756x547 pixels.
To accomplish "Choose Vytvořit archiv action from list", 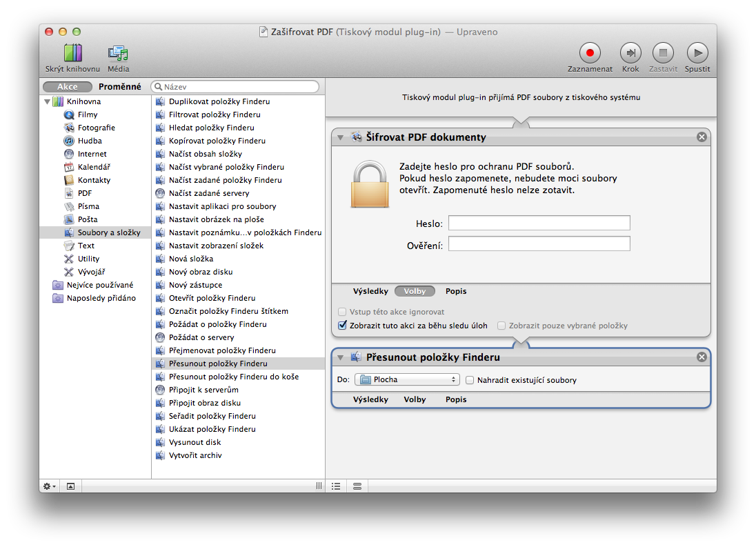I will click(195, 455).
